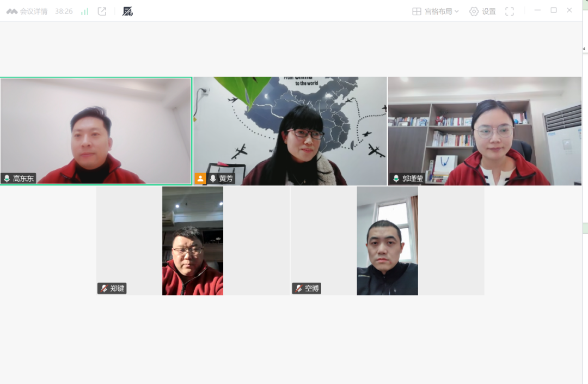Image resolution: width=588 pixels, height=384 pixels.
Task: Select the 空博 video tile
Action: click(387, 241)
